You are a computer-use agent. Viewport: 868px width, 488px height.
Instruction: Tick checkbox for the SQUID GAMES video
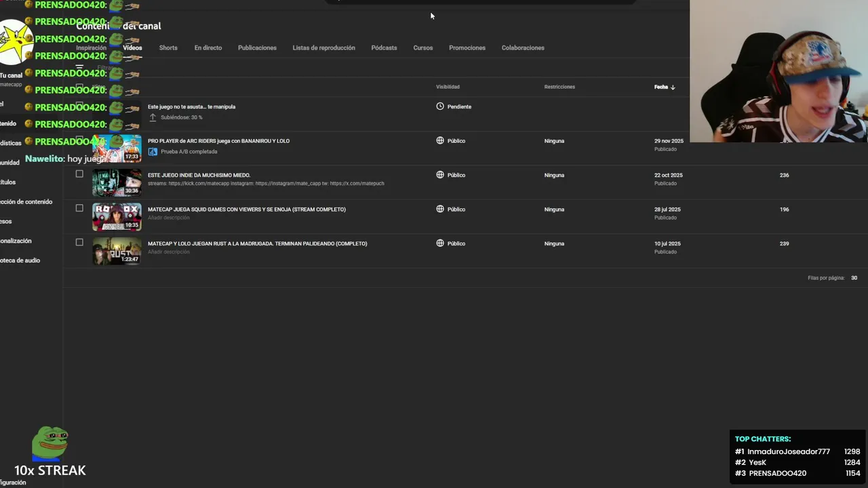pyautogui.click(x=79, y=208)
